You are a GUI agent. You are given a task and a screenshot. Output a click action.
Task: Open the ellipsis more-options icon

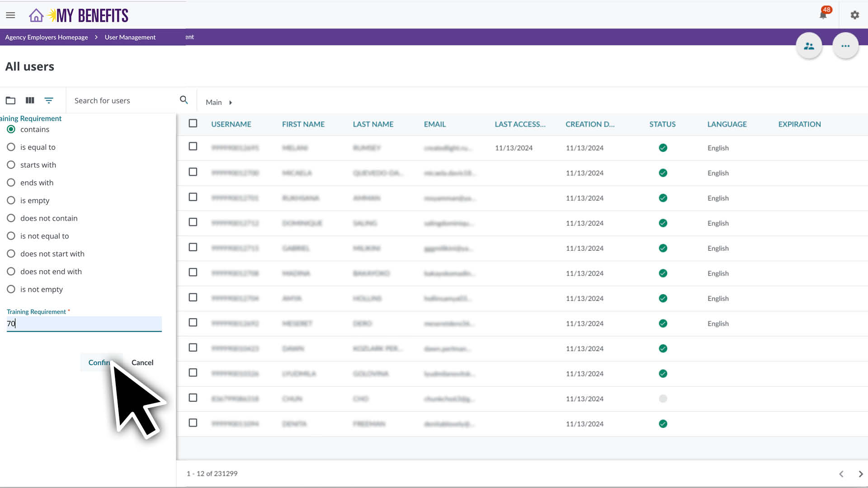(x=845, y=45)
